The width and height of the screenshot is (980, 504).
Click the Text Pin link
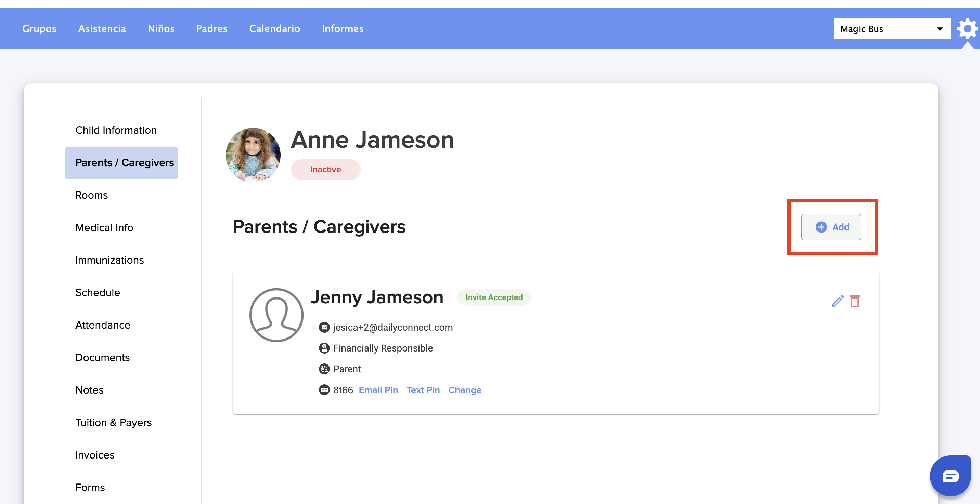[423, 390]
